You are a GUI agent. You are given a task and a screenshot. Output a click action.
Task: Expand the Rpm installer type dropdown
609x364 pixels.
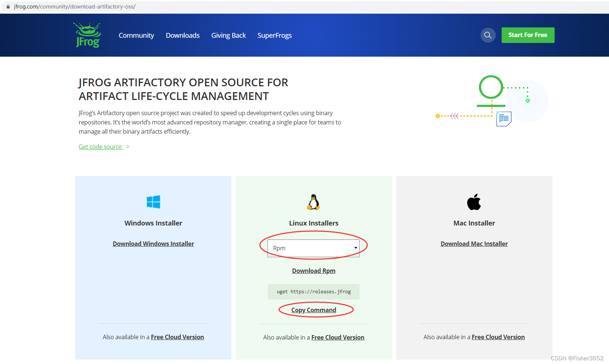pyautogui.click(x=314, y=248)
